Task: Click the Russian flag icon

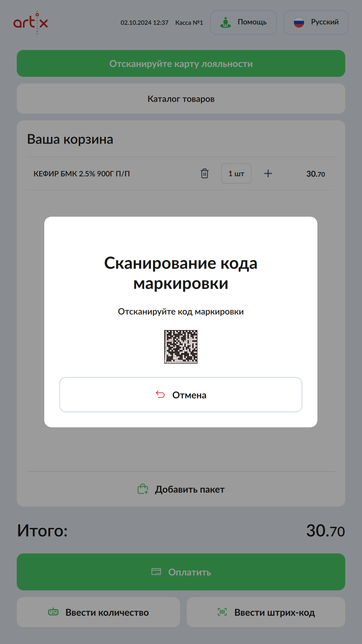Action: pyautogui.click(x=299, y=22)
